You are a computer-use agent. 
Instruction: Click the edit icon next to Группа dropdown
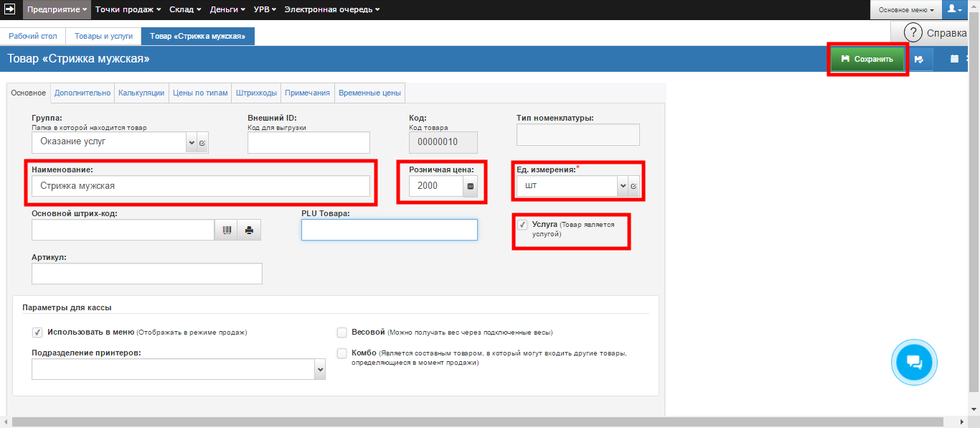[202, 143]
